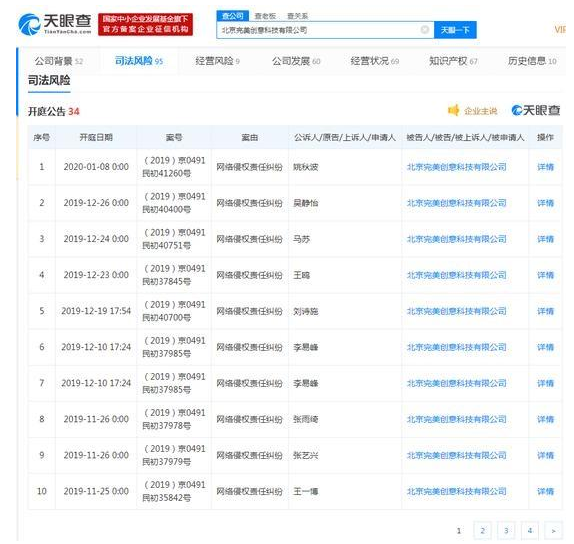This screenshot has height=544, width=574.
Task: Switch to the 查老板 search tab
Action: click(265, 16)
